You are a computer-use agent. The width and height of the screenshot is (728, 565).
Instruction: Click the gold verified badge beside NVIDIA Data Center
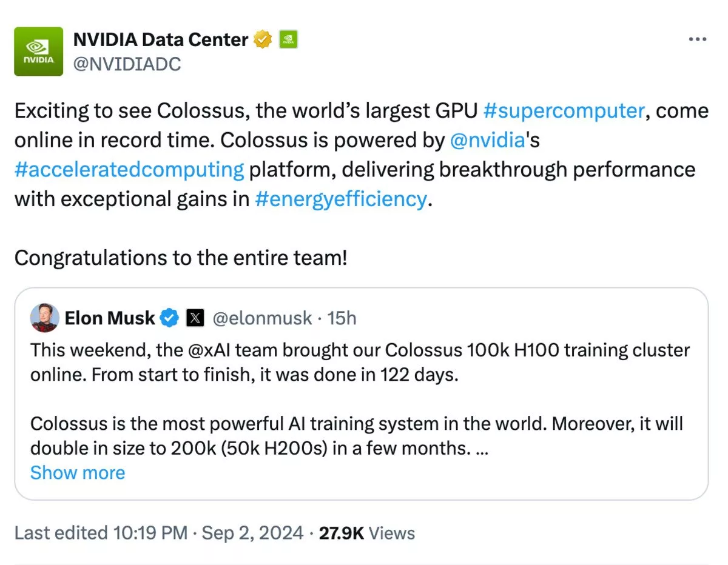[263, 41]
